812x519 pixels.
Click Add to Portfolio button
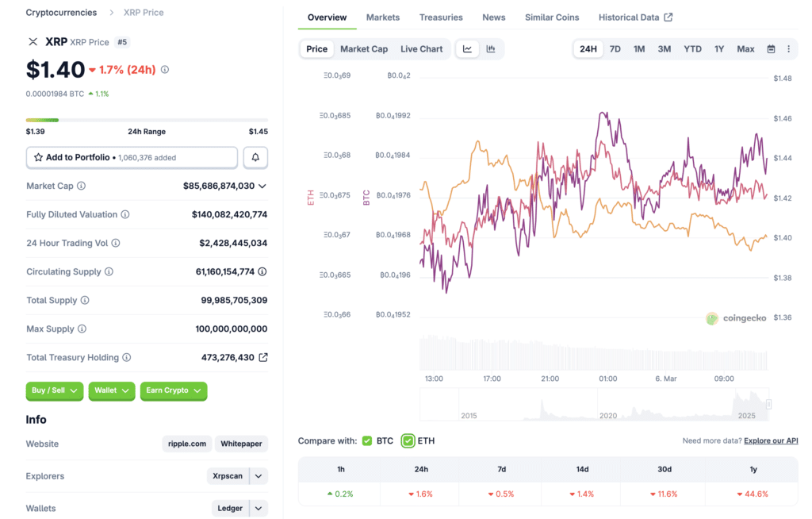[x=132, y=157]
